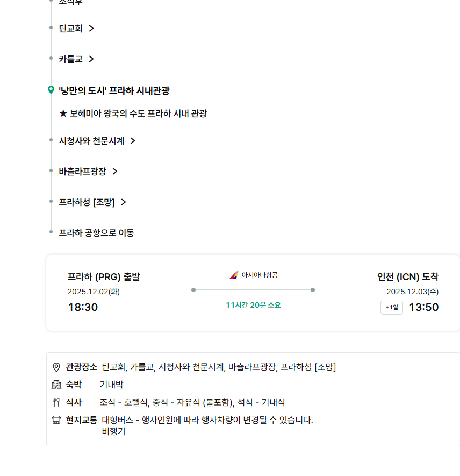Expand the 바츨라프광장 chevron arrow
460x476 pixels.
pos(115,172)
